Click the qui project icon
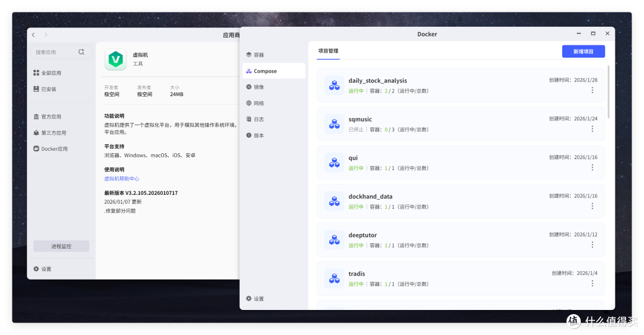This screenshot has width=644, height=335. coord(335,163)
